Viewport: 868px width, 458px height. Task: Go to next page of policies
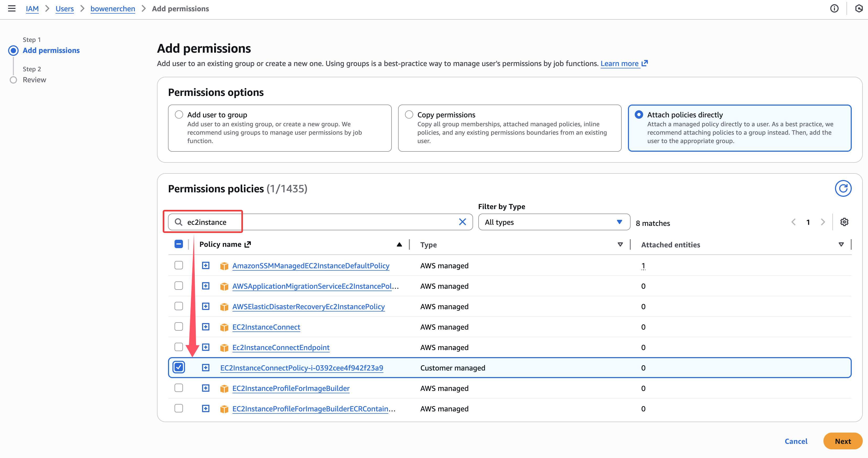pos(823,222)
